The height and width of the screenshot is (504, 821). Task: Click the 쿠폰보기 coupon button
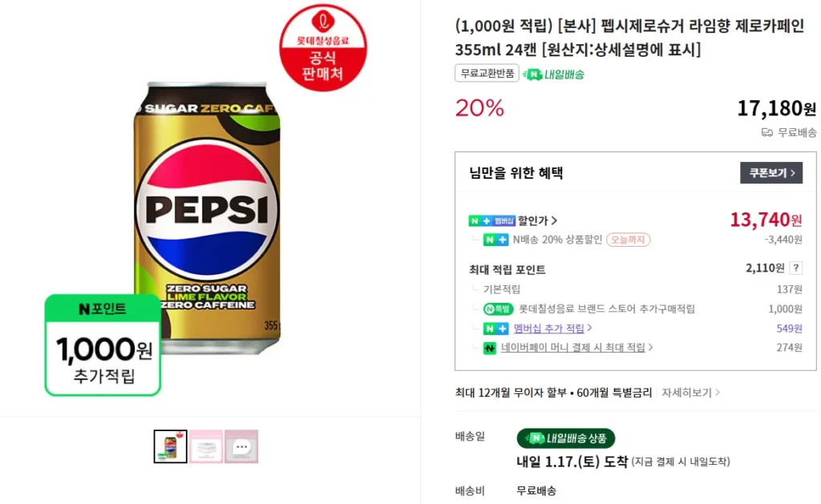point(771,172)
